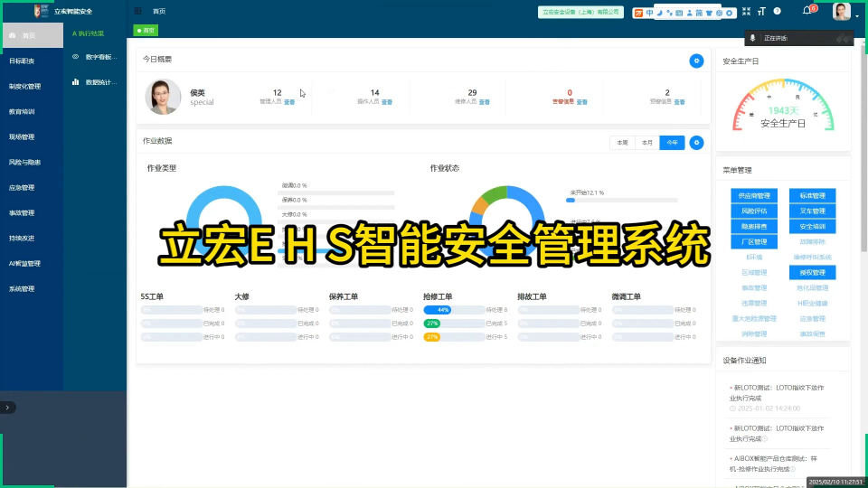Click the keyboard icon in input toolbar
Image resolution: width=868 pixels, height=488 pixels.
click(x=679, y=13)
